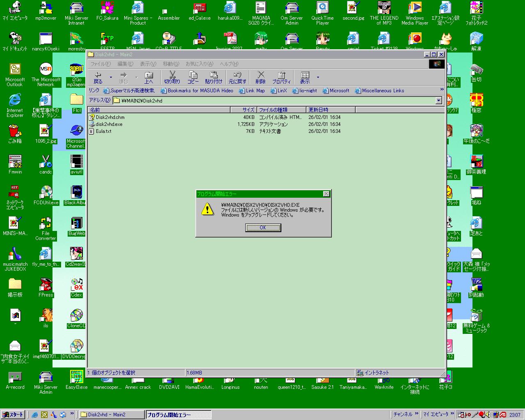Sort files by the Size (サイズ) column header
The height and width of the screenshot is (420, 525).
click(243, 110)
